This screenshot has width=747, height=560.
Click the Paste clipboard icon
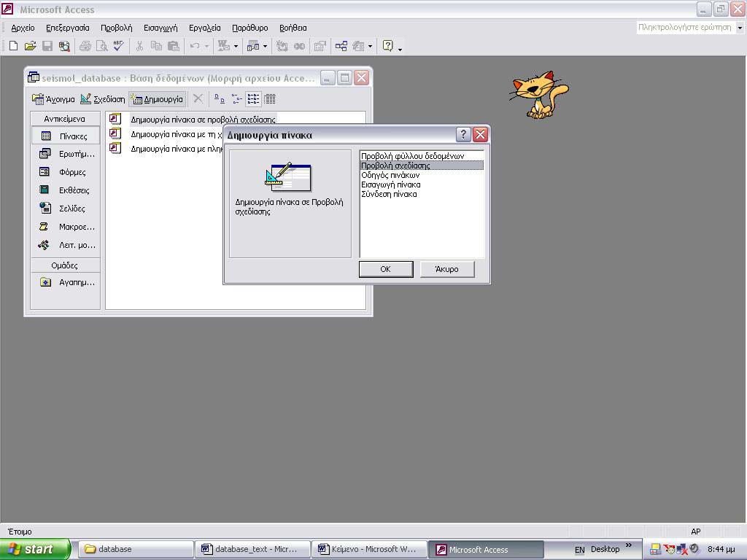[174, 46]
